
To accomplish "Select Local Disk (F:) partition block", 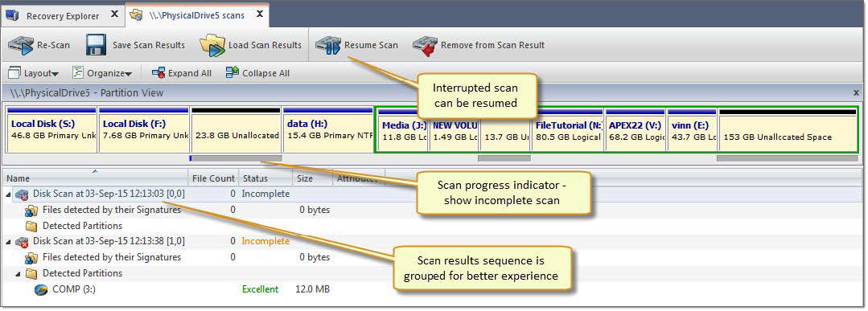I will (x=143, y=130).
